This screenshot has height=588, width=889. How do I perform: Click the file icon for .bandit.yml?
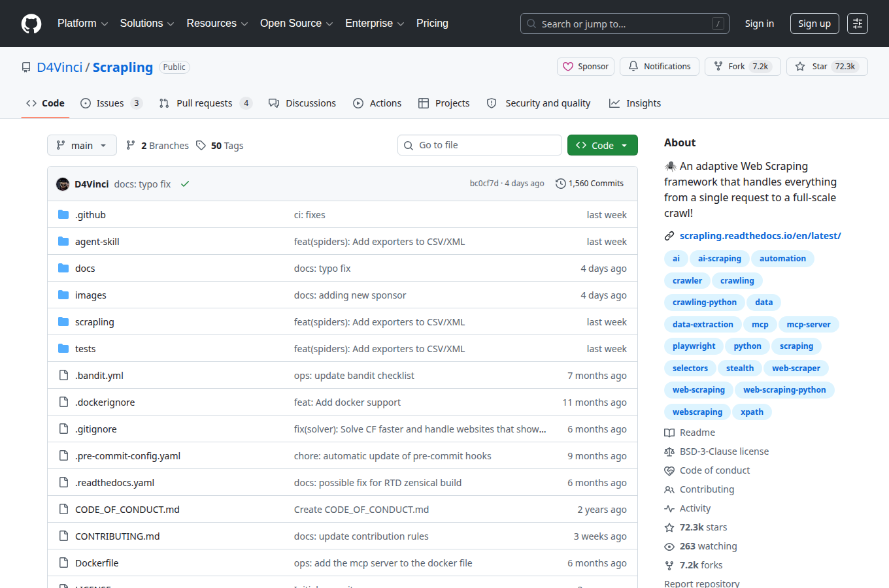63,375
